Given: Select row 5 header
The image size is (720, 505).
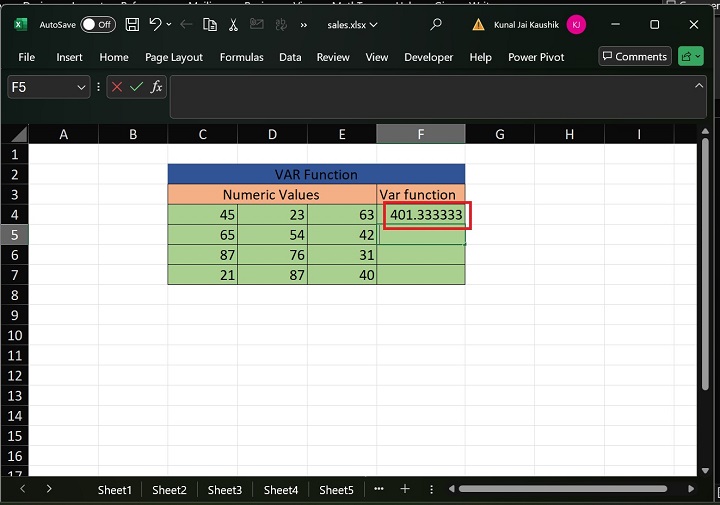Looking at the screenshot, I should tap(15, 235).
